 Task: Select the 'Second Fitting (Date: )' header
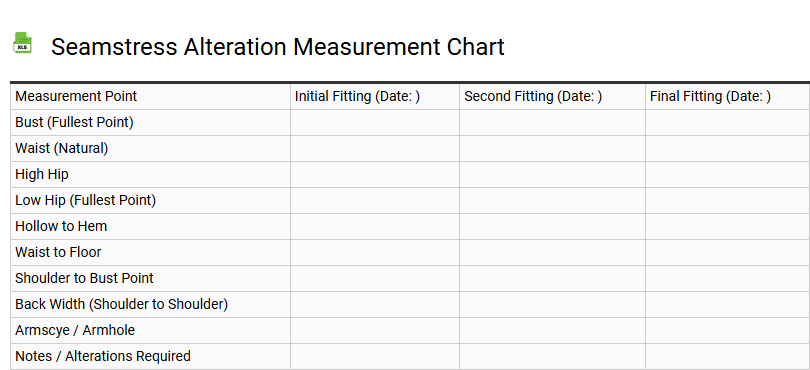[x=552, y=96]
